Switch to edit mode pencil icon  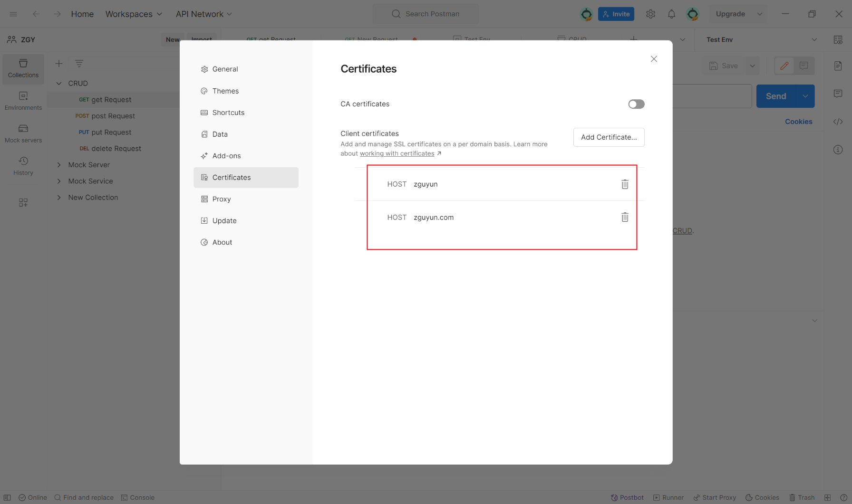click(x=784, y=66)
